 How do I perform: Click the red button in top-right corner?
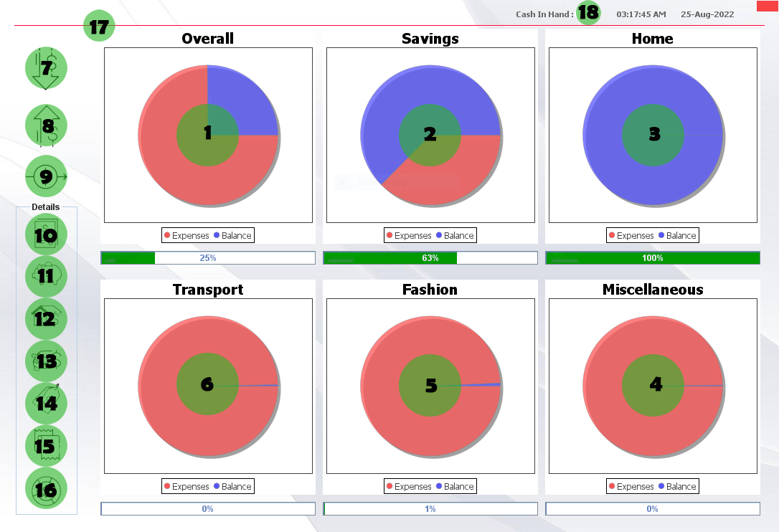[x=768, y=6]
